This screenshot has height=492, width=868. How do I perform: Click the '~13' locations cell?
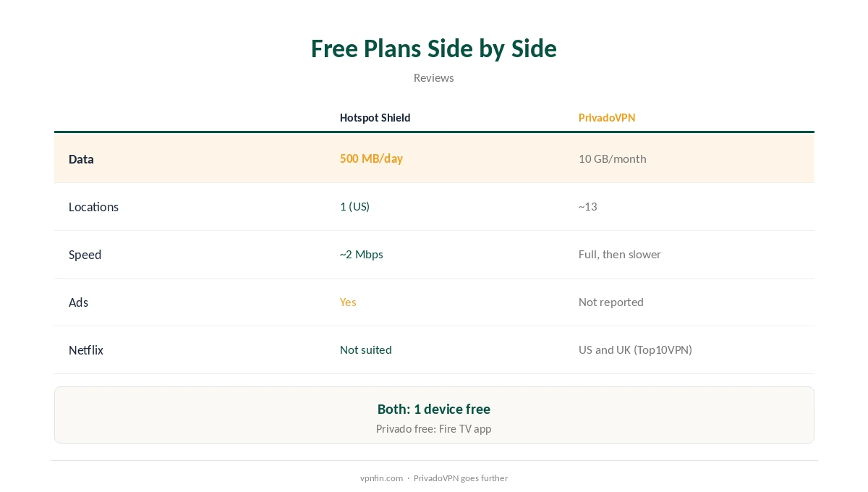click(x=588, y=206)
